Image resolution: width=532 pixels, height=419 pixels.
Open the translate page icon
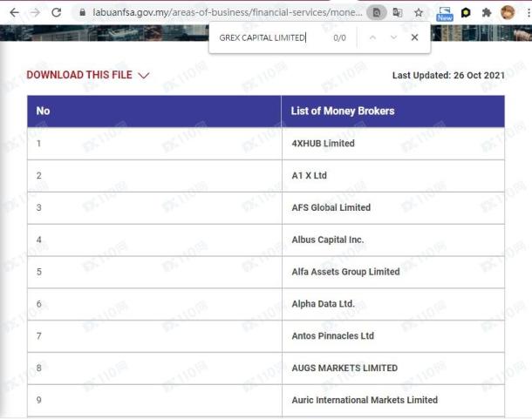click(398, 13)
